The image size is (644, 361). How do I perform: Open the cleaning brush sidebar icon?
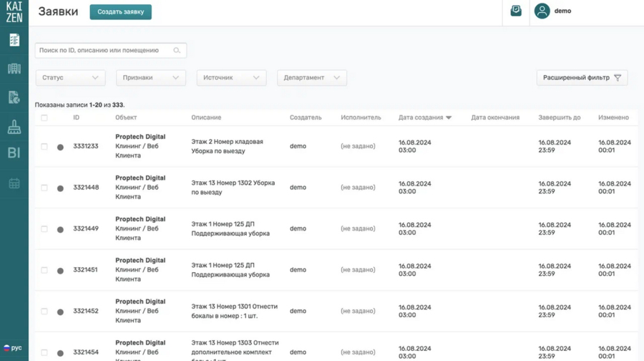(x=14, y=127)
